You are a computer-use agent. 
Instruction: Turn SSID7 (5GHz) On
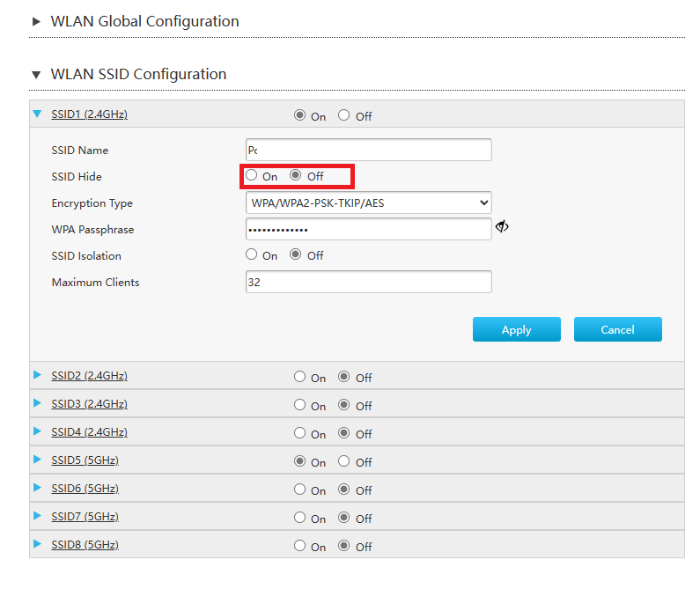(x=299, y=518)
